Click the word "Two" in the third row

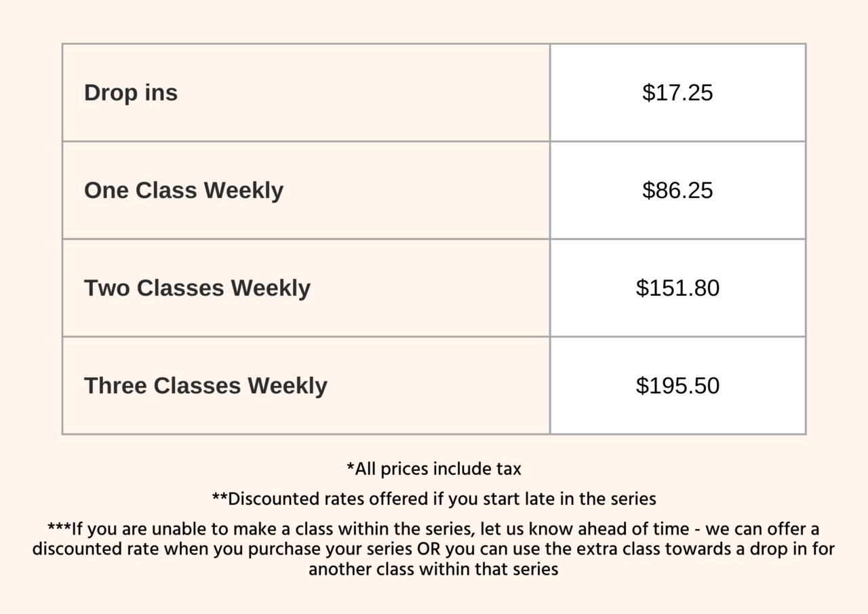(x=107, y=288)
